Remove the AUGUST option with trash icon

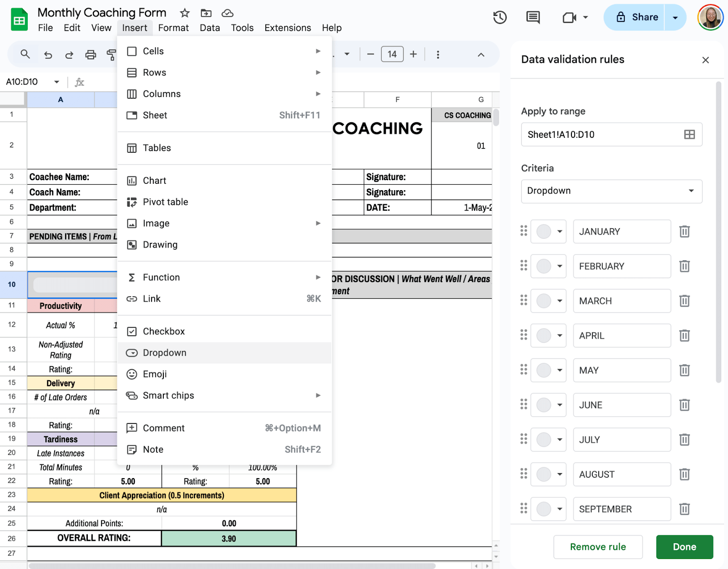pos(684,474)
